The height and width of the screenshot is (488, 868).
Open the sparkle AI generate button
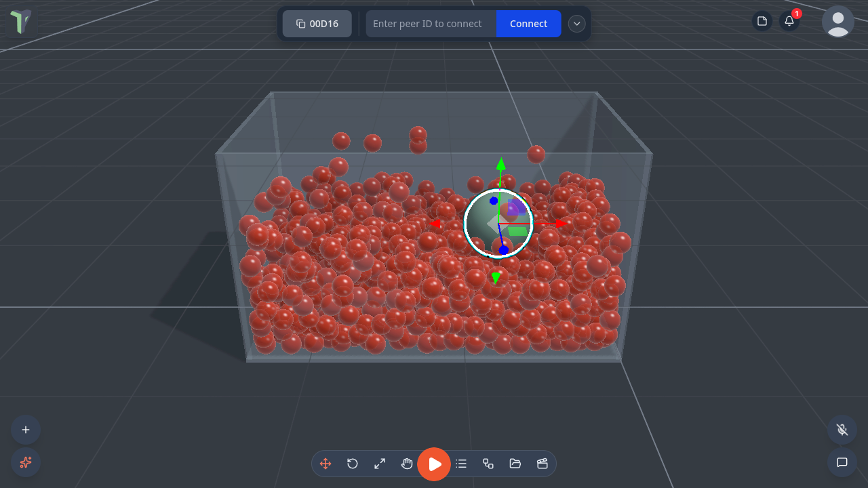(26, 462)
